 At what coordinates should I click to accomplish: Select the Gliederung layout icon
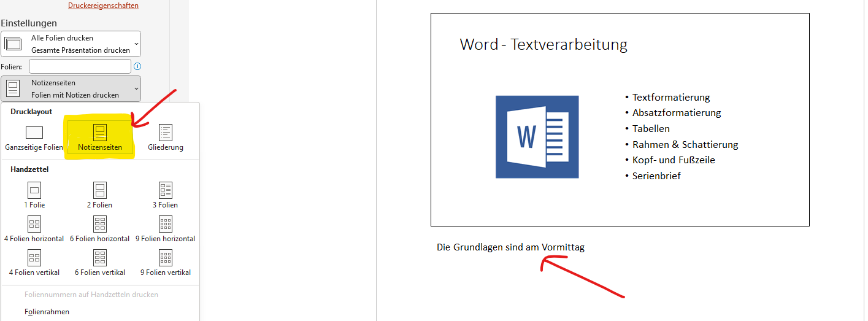click(x=166, y=133)
